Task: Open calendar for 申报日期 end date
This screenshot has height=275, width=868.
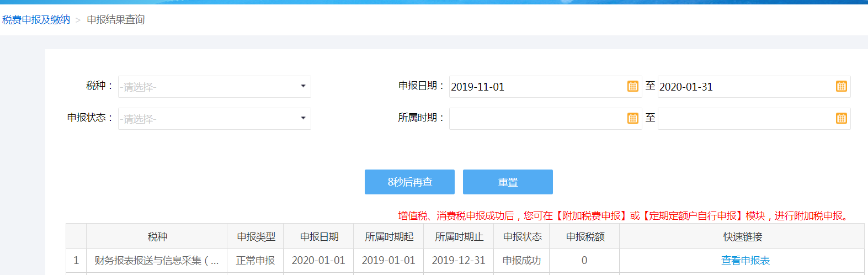Action: (841, 87)
